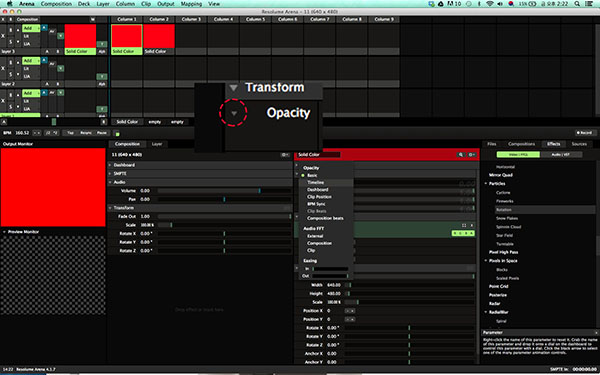The height and width of the screenshot is (375, 600).
Task: Open the gear menu in the composition panel header
Action: (285, 155)
